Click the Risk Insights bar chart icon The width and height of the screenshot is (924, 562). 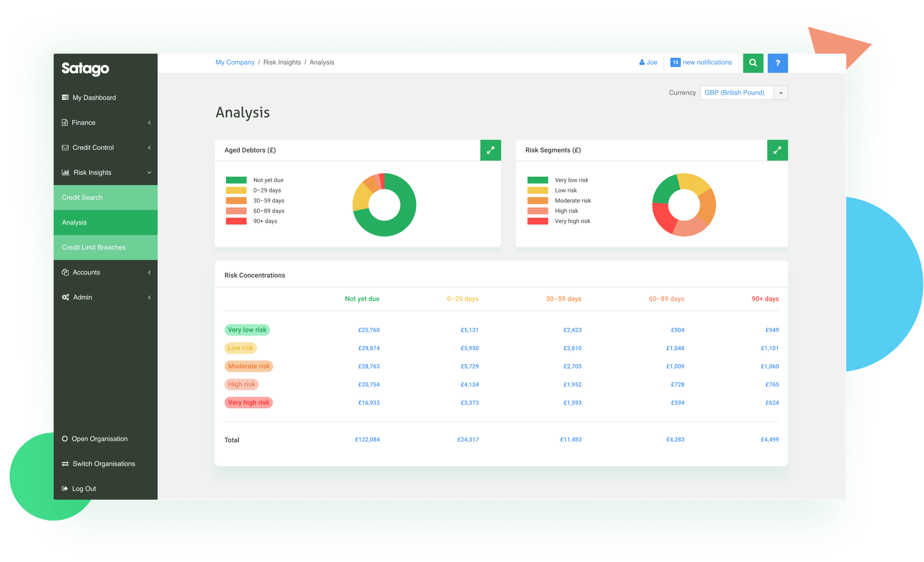66,172
